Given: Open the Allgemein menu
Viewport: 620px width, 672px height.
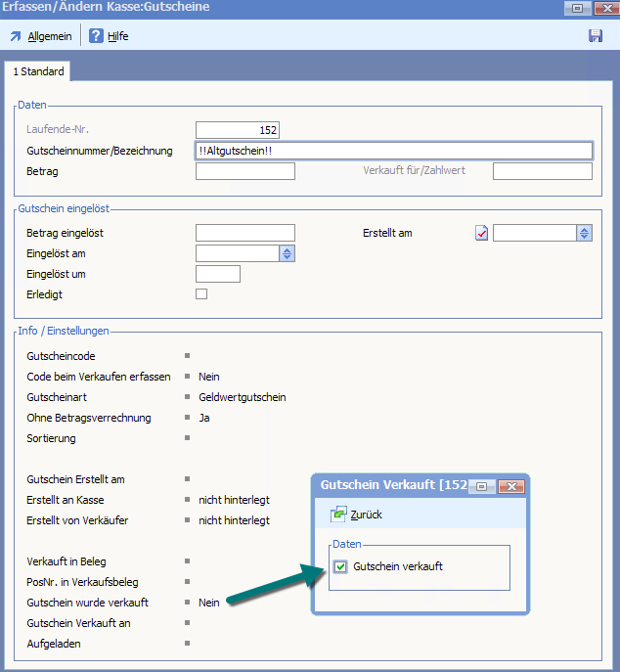Looking at the screenshot, I should coord(50,36).
